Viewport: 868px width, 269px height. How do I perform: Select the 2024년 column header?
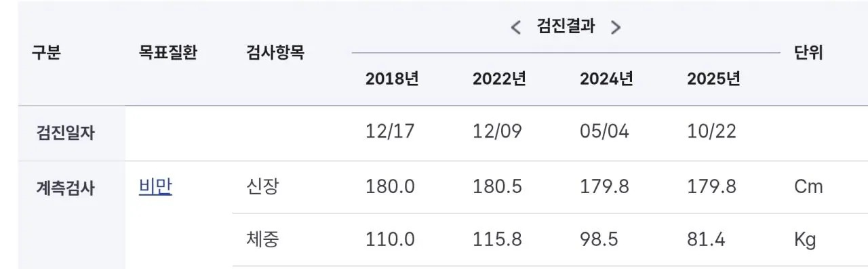click(x=606, y=79)
